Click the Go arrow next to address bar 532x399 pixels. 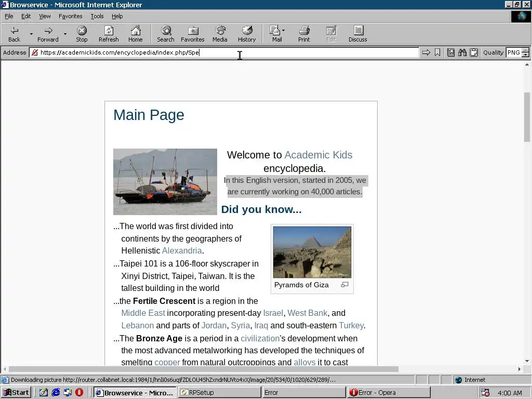(x=426, y=52)
